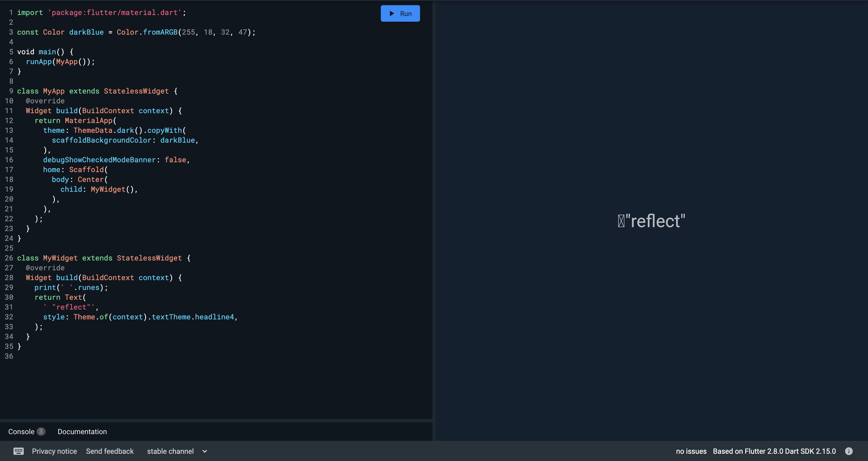Click the Flutter 2.8.0 Dart SDK version text
This screenshot has height=461, width=868.
[x=774, y=451]
